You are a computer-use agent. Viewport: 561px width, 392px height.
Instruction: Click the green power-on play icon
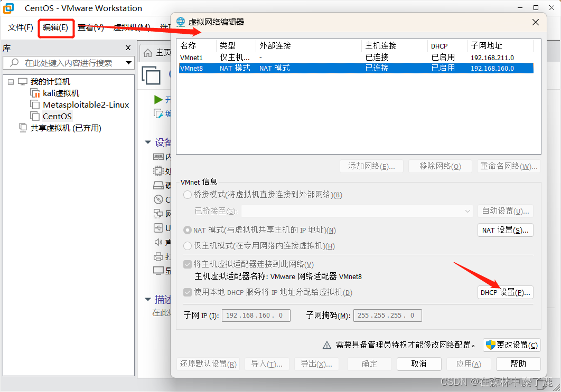pyautogui.click(x=158, y=99)
